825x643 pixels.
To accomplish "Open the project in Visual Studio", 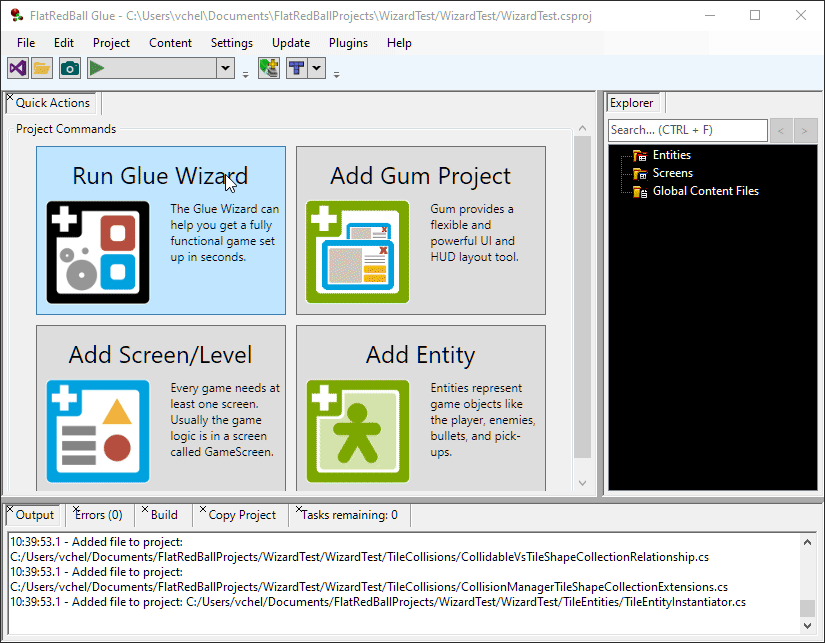I will tap(18, 68).
